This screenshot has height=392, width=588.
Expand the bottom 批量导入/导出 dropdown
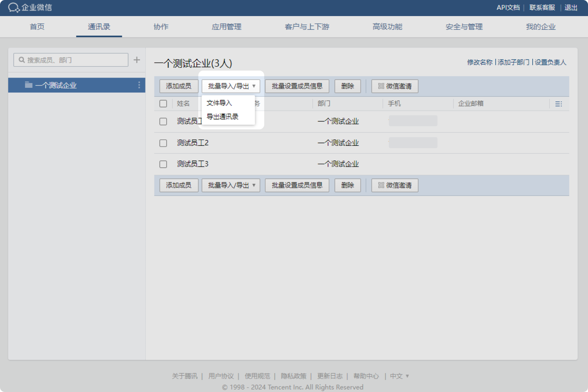pos(231,185)
